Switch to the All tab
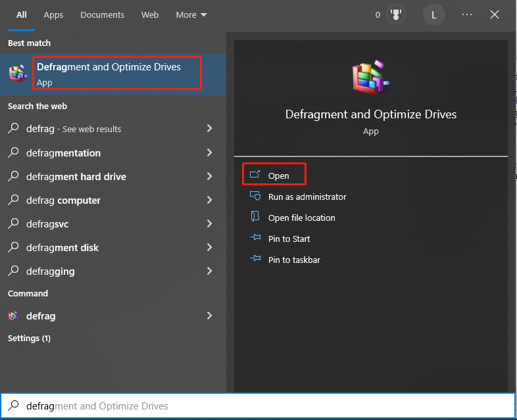This screenshot has width=517, height=420. 22,15
